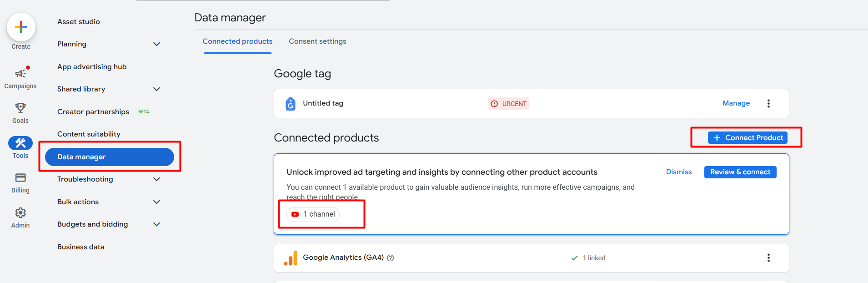Open Google Analytics row three-dot menu
The image size is (868, 283).
tap(768, 258)
